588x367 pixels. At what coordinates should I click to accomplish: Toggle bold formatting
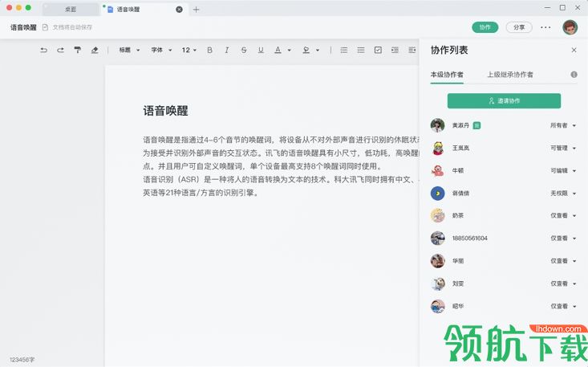[209, 50]
